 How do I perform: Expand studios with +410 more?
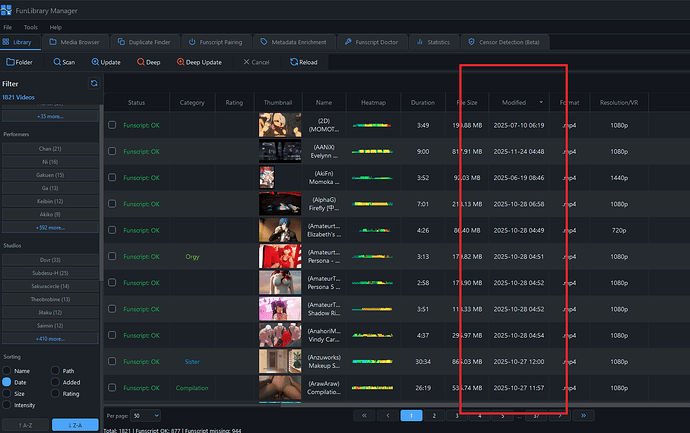50,339
